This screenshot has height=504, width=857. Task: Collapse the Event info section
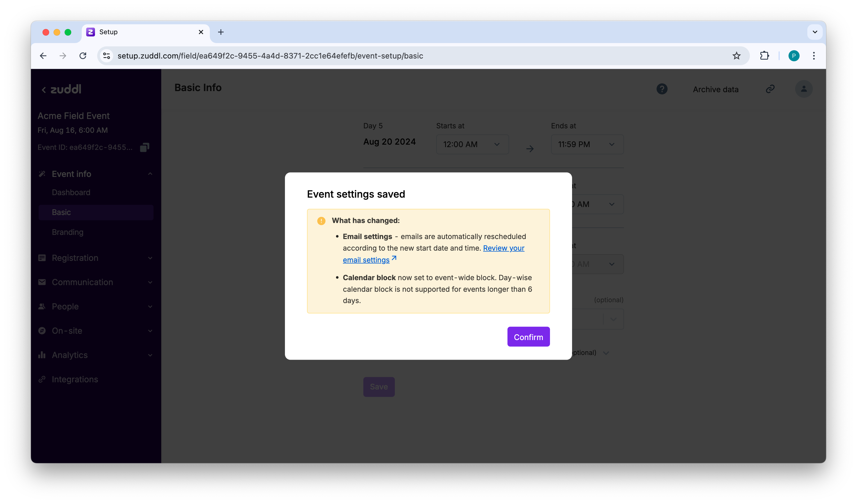tap(96, 174)
